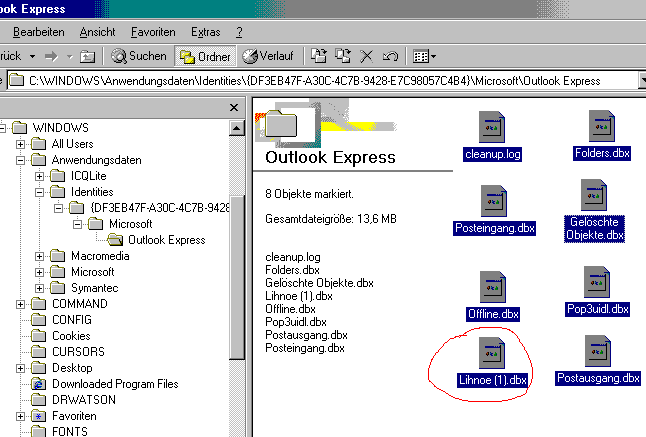Viewport: 646px width, 437px height.
Task: Expand the Macromedia folder
Action: (x=39, y=257)
